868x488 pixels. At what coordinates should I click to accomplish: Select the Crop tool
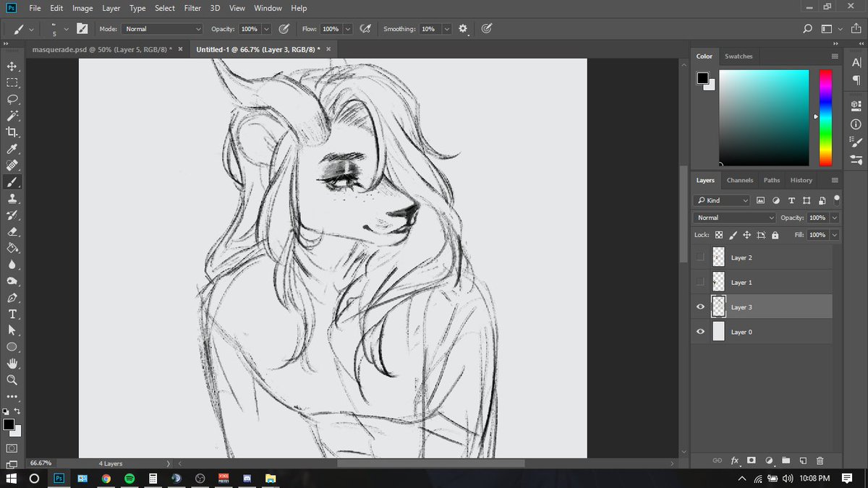[x=12, y=132]
